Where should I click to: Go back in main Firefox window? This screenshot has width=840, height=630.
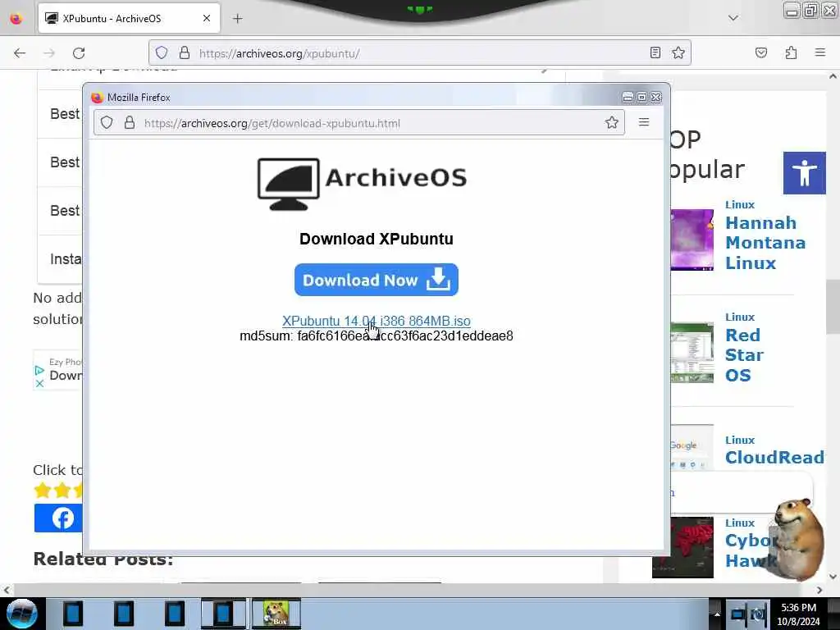click(20, 53)
